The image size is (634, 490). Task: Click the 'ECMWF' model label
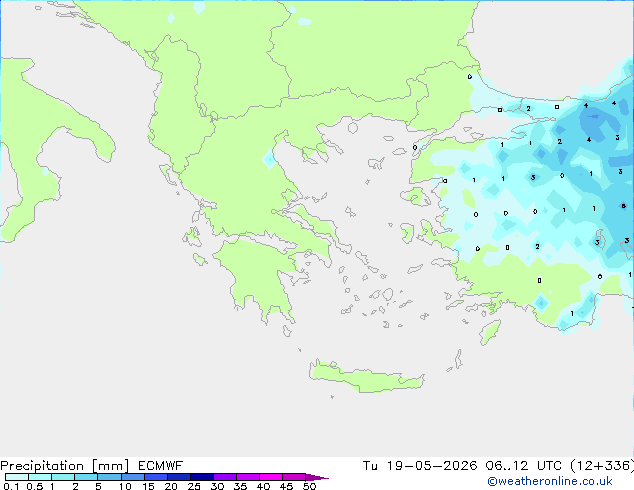tap(161, 466)
